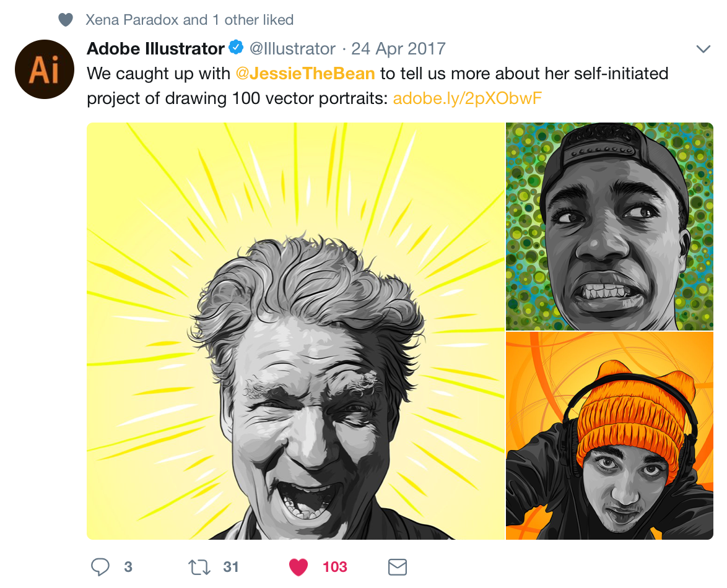Click Xena Paradox and 1 other liked
The image size is (727, 588).
[x=189, y=20]
